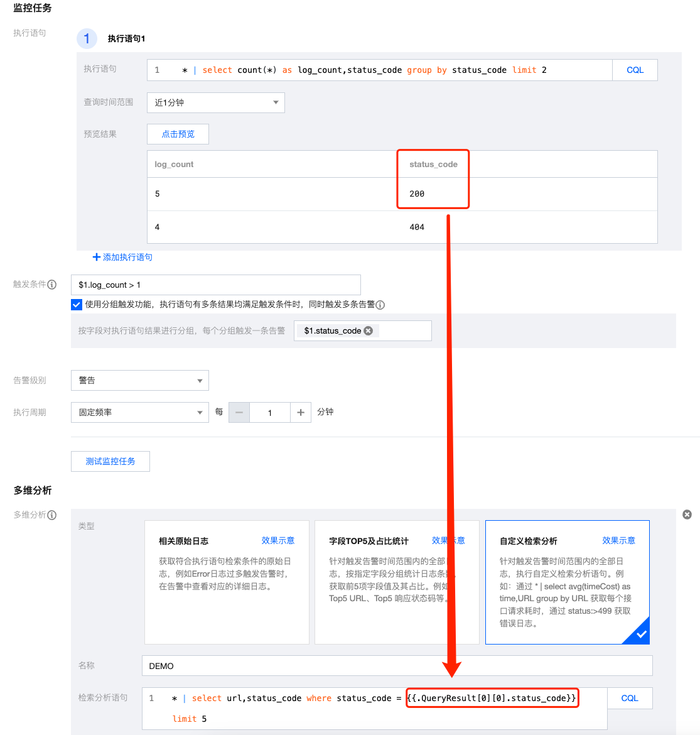The width and height of the screenshot is (700, 735).
Task: Click 点击预览 button to preview results
Action: pos(178,134)
